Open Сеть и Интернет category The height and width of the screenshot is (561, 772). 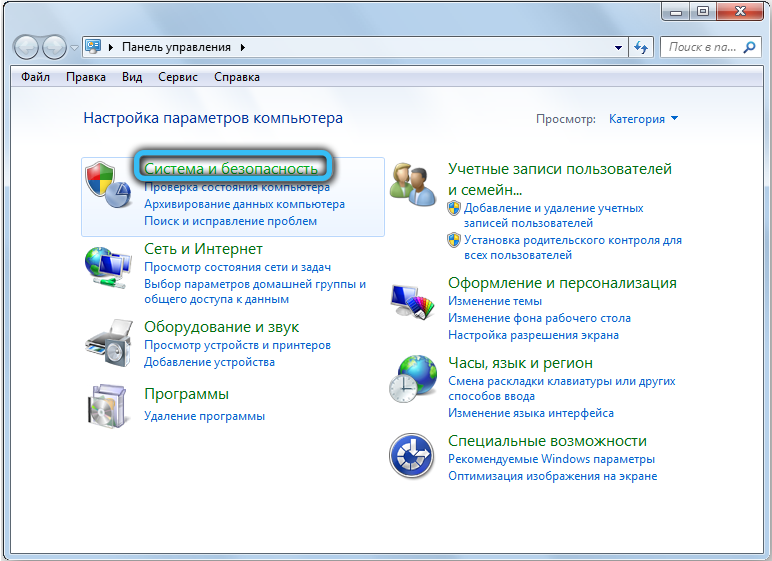203,249
